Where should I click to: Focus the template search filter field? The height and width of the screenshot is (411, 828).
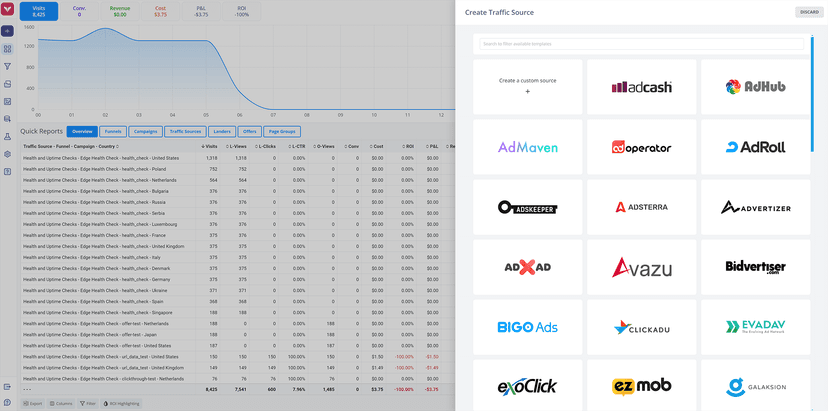642,44
